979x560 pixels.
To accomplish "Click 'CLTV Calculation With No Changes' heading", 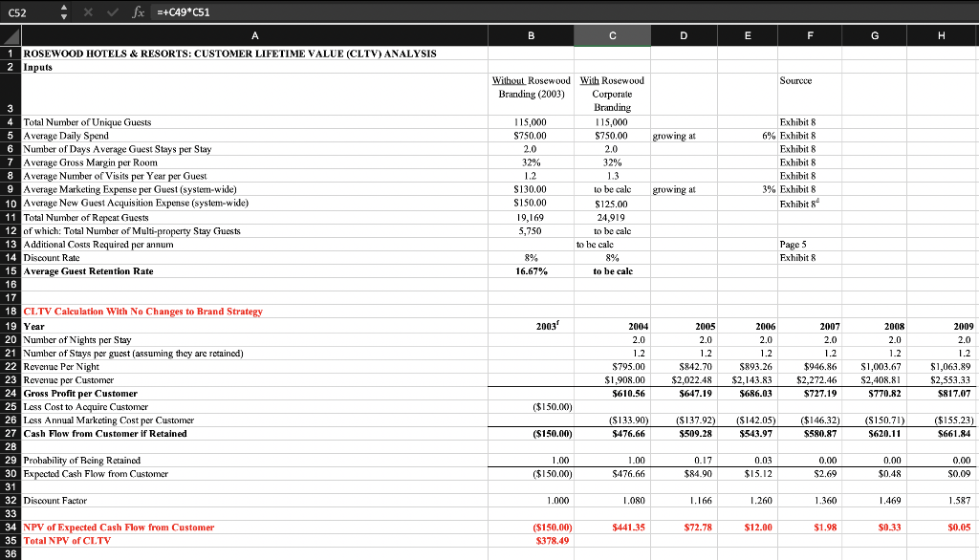I will click(143, 312).
